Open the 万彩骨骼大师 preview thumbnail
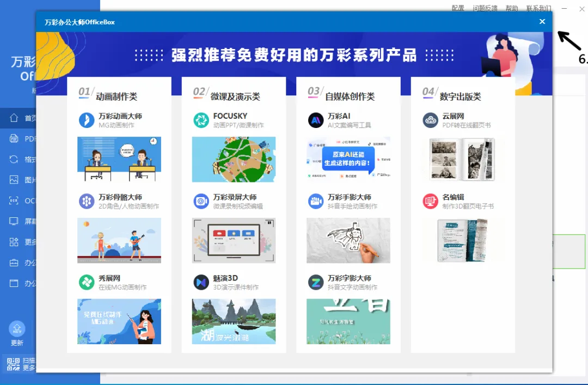The height and width of the screenshot is (385, 588). pyautogui.click(x=119, y=241)
